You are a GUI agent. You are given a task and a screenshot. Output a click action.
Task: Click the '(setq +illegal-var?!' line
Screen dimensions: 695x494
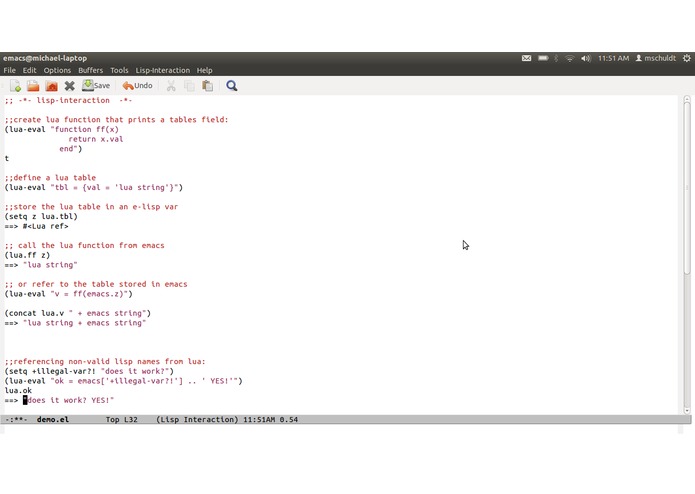(x=89, y=371)
